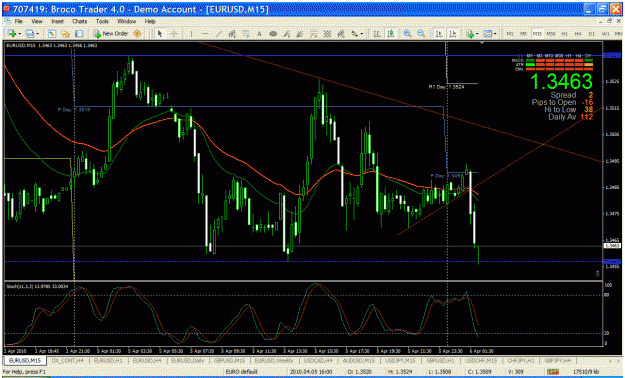The width and height of the screenshot is (625, 378).
Task: Expand the Arrows objects dropdown arrow
Action: click(x=362, y=34)
